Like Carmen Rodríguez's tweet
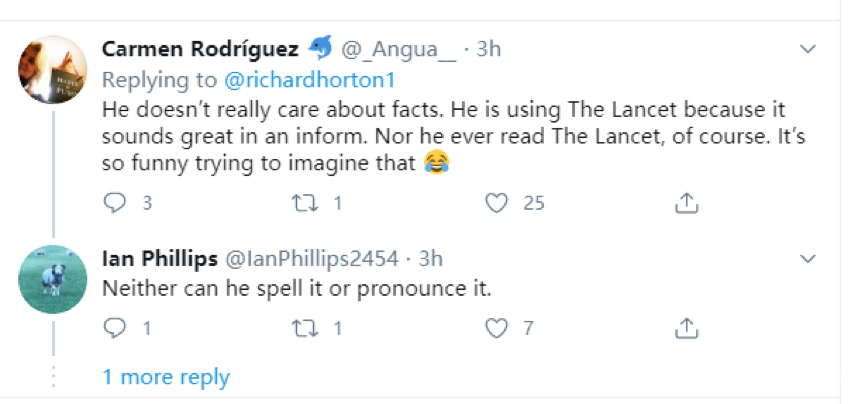The width and height of the screenshot is (865, 404). tap(495, 203)
